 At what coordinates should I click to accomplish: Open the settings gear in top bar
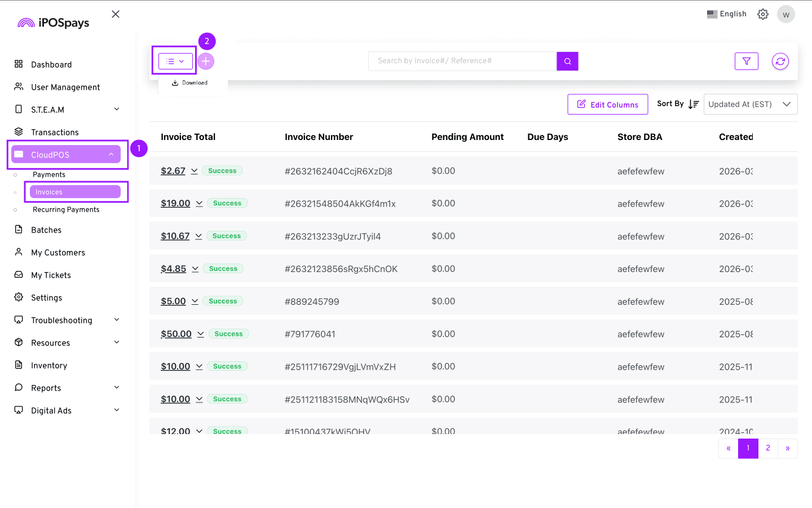[x=762, y=14]
